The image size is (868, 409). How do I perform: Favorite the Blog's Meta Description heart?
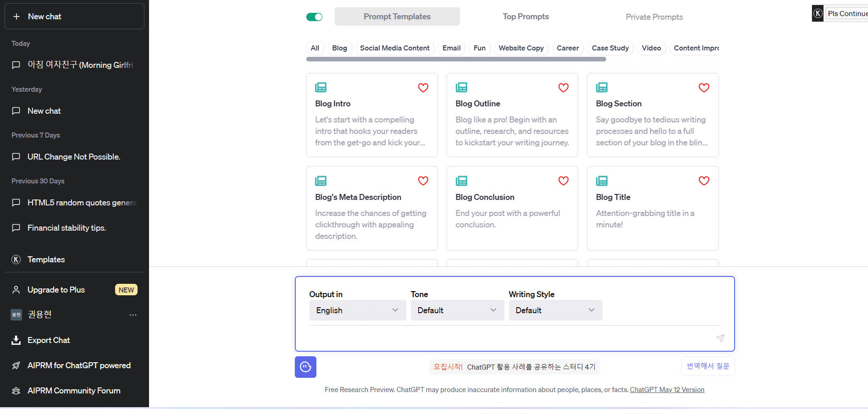[x=423, y=181]
